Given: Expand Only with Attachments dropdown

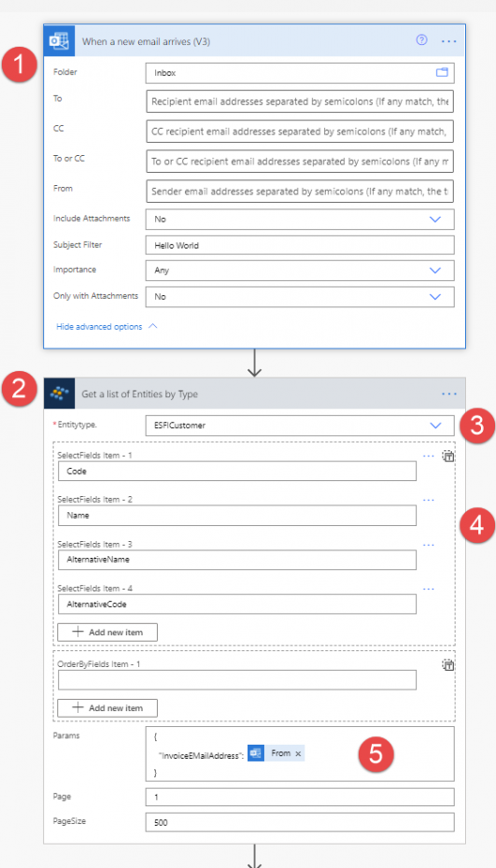Looking at the screenshot, I should pyautogui.click(x=435, y=297).
